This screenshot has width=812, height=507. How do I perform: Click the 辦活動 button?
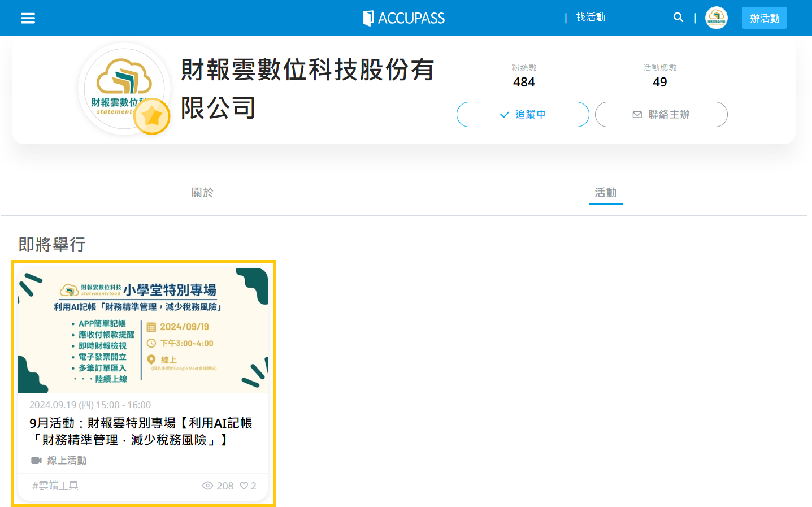point(765,18)
